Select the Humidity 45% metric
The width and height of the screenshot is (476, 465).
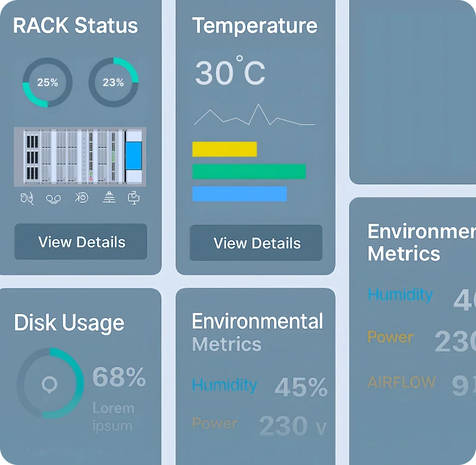(300, 387)
